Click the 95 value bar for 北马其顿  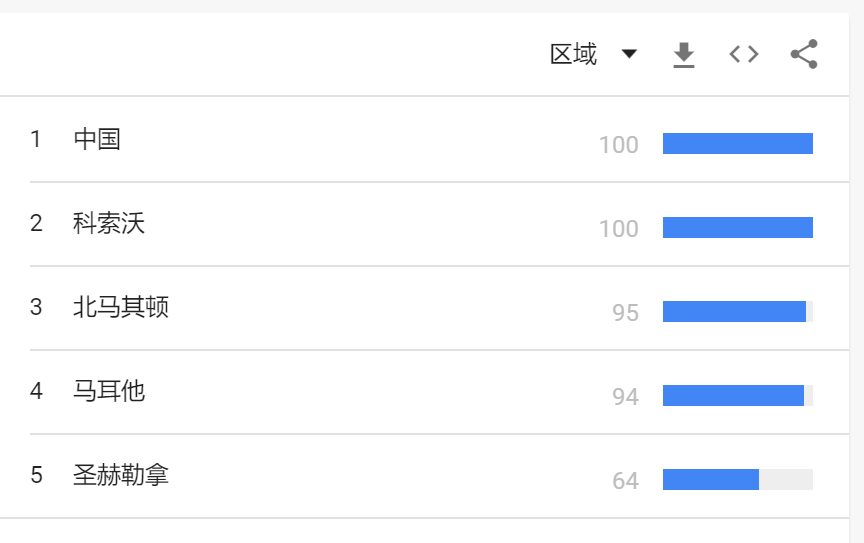pyautogui.click(x=738, y=311)
